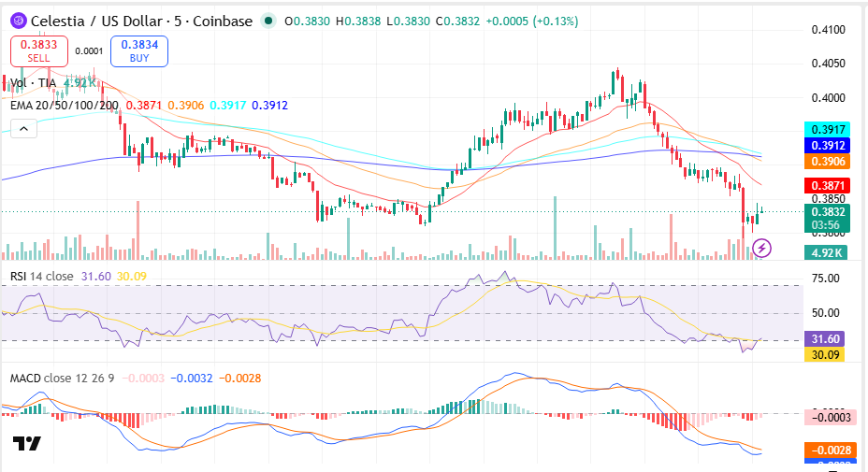Click the close value C0.3832 in header

pyautogui.click(x=457, y=21)
